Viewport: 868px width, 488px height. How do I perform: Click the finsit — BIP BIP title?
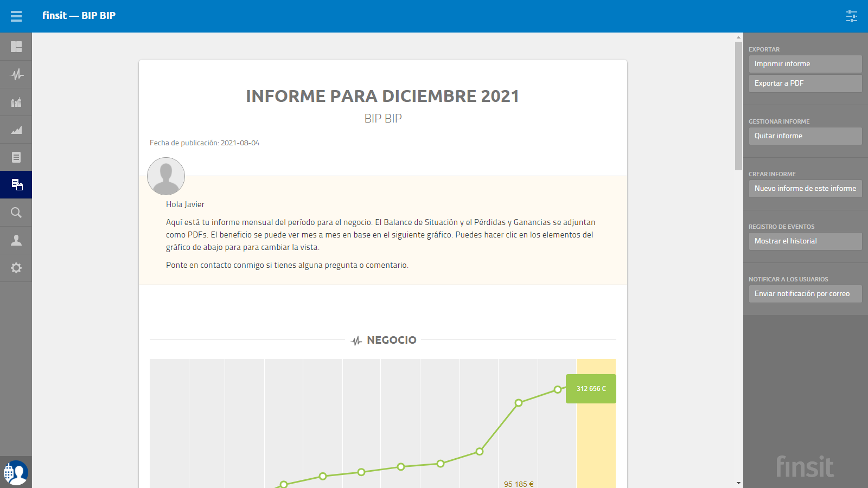[79, 16]
